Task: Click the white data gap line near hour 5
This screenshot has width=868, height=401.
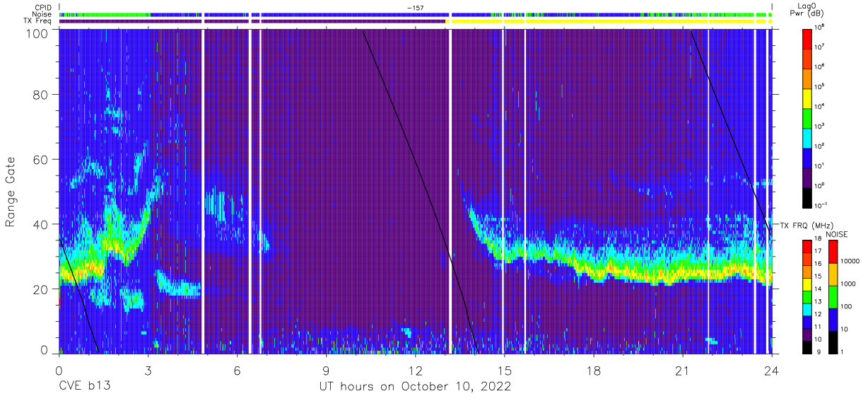Action: 203,191
